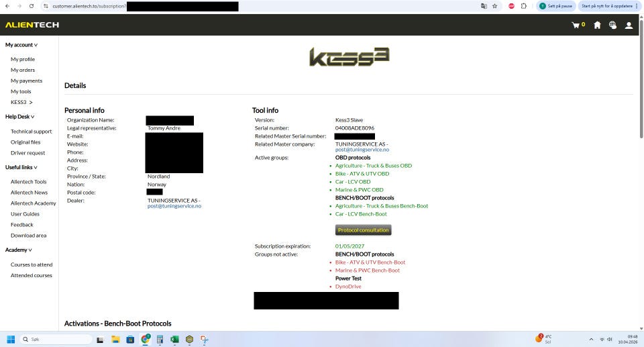Click the Chrome taskbar icon

coord(146,339)
